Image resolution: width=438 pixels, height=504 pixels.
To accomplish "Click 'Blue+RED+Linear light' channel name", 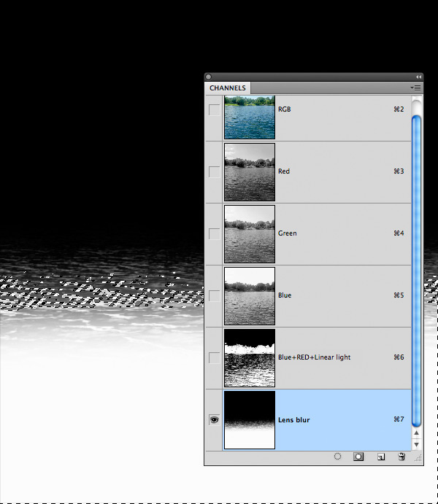I will (x=314, y=357).
